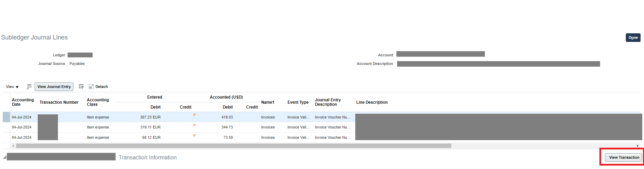Open the View menu dropdown
Screen dimensions: 644x169
tap(12, 87)
